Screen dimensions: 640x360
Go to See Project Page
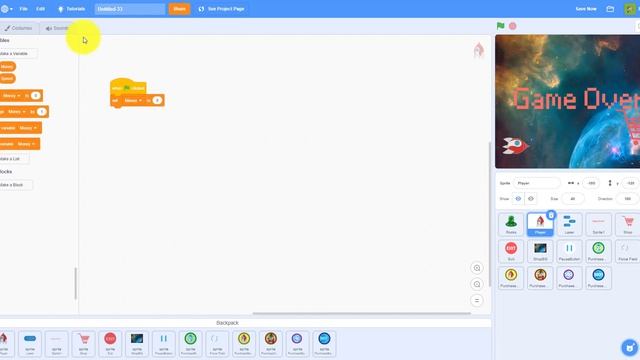(x=221, y=9)
